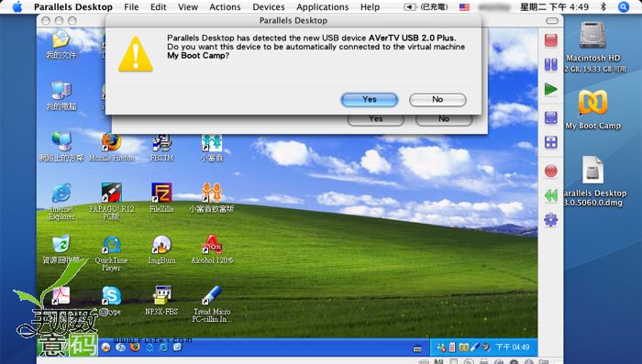The image size is (642, 364).
Task: Open the blue gear configuration icon in Parallels sidebar
Action: [x=551, y=220]
